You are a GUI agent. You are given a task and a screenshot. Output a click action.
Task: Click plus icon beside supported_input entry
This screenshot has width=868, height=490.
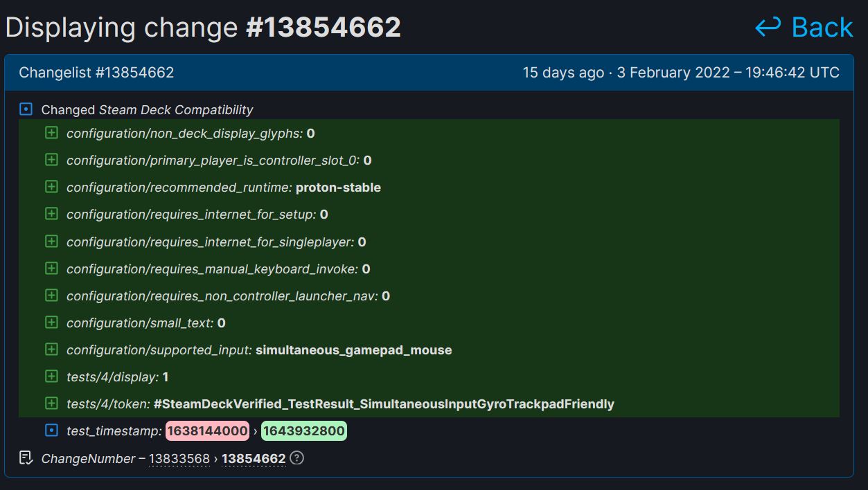point(51,350)
